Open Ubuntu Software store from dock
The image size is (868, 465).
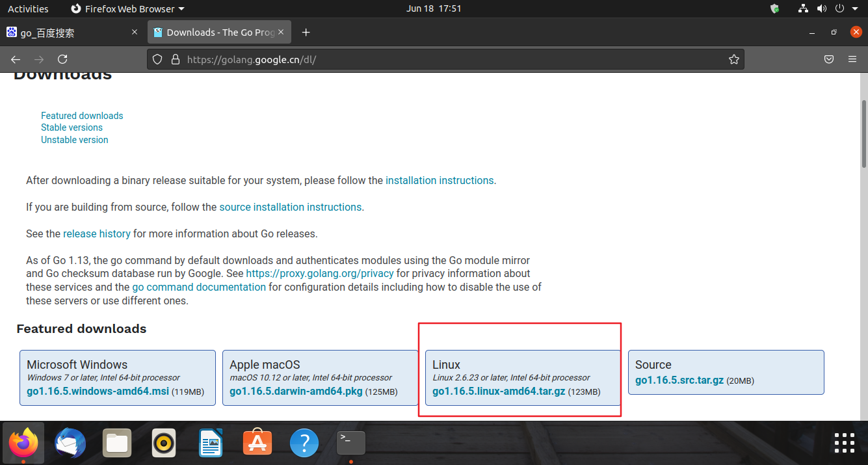[257, 444]
